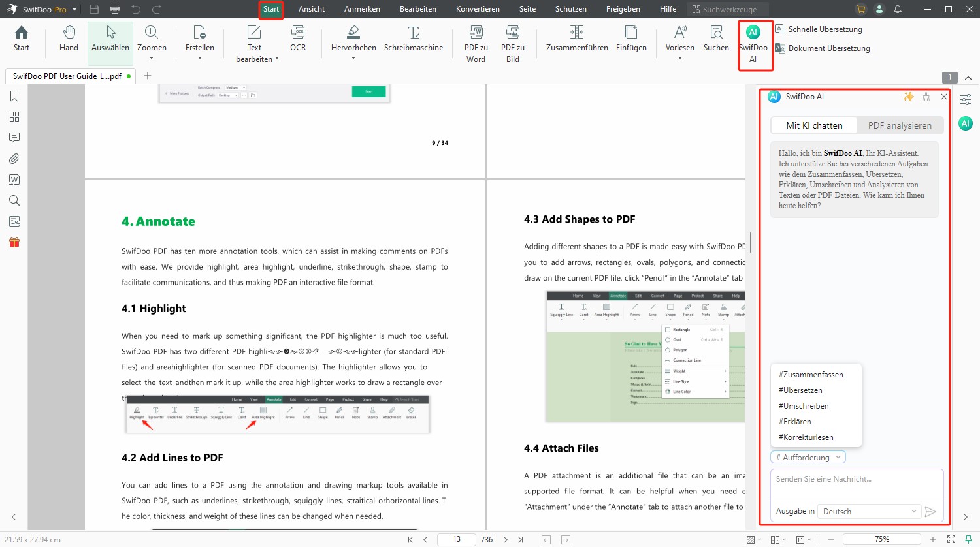Click the zoom out minus button
Screen dimensions: 980x547
pos(831,539)
